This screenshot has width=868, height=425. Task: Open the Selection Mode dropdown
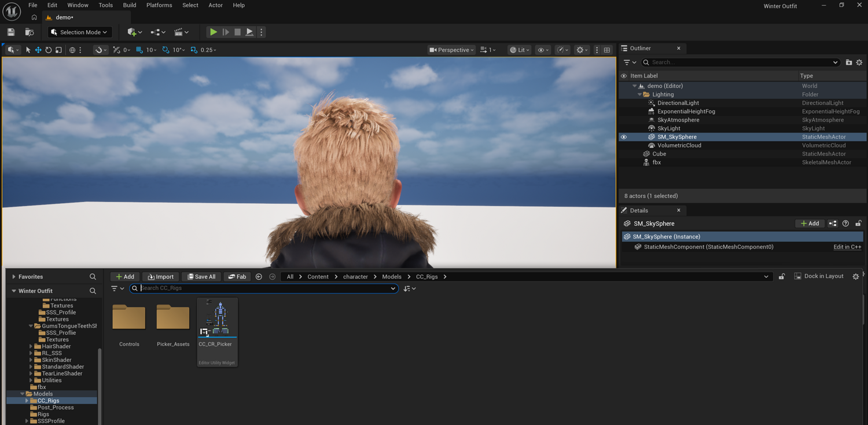(79, 32)
